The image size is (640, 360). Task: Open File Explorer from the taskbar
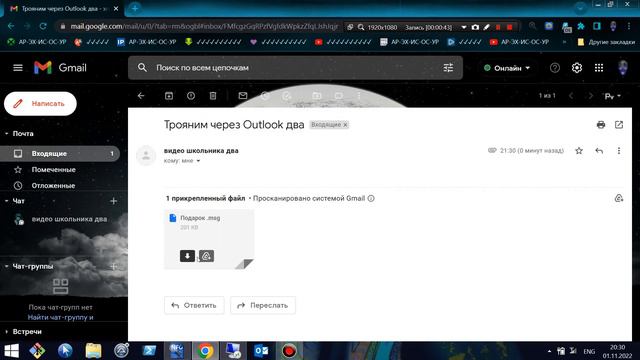93,351
